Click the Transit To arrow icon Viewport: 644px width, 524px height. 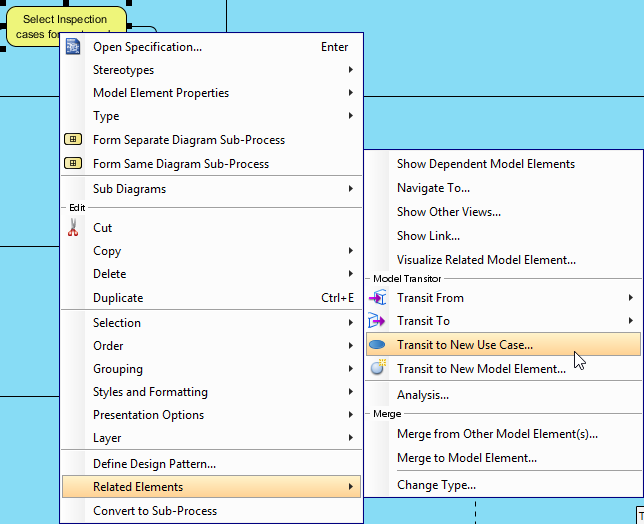[x=376, y=320]
